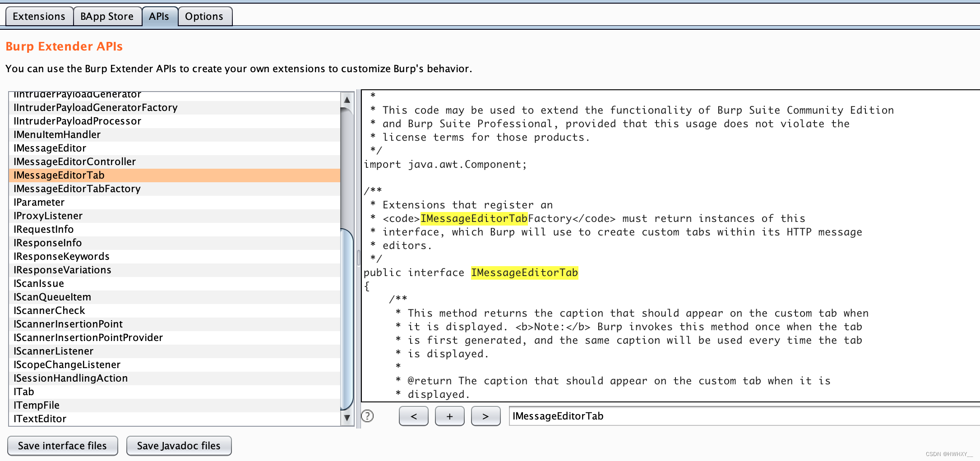The width and height of the screenshot is (980, 461).
Task: Open the search help question-mark icon
Action: 368,416
